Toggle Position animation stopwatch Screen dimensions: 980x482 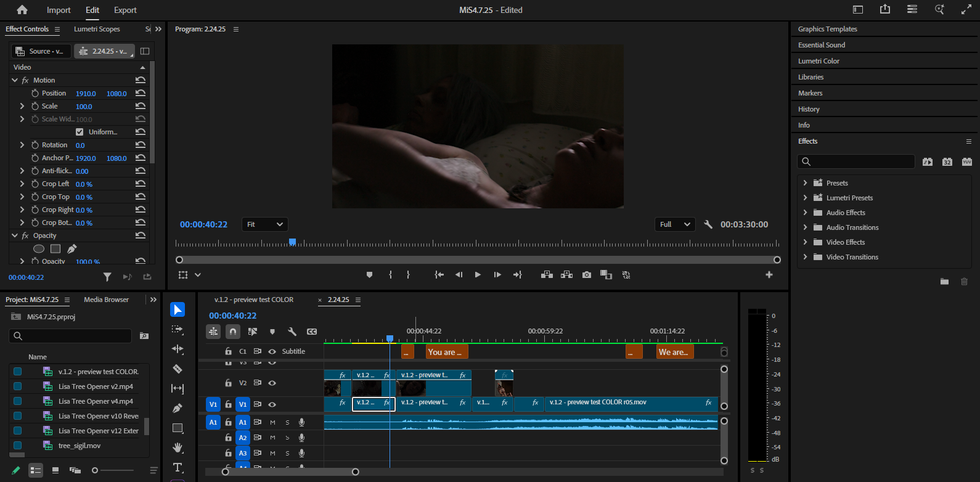[x=35, y=93]
